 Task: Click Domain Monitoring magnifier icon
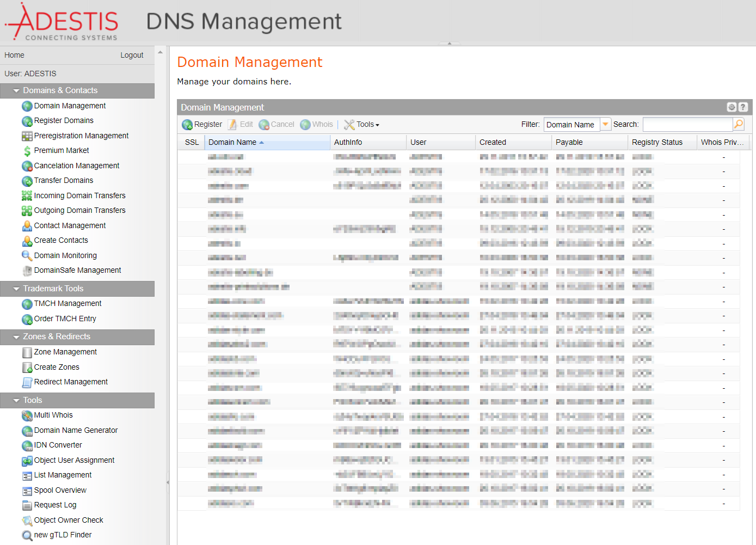[x=27, y=256]
